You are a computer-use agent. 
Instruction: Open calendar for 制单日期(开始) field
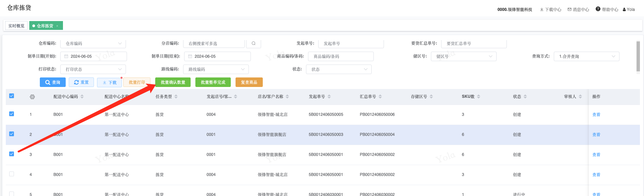click(66, 56)
